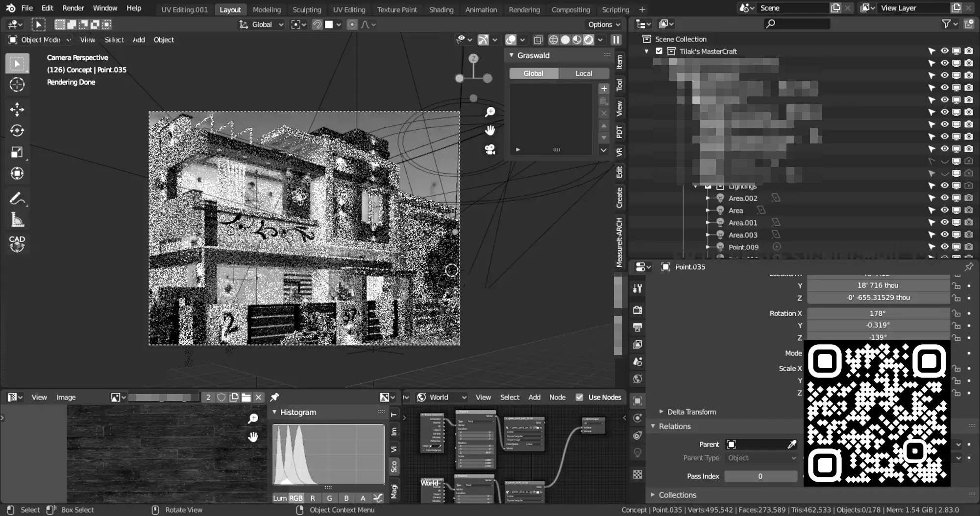Select the Local button in Graswald
The width and height of the screenshot is (980, 516).
pos(583,73)
